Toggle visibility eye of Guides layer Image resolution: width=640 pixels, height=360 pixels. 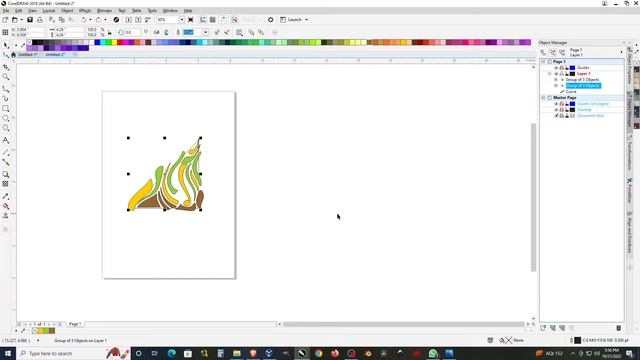tap(556, 68)
